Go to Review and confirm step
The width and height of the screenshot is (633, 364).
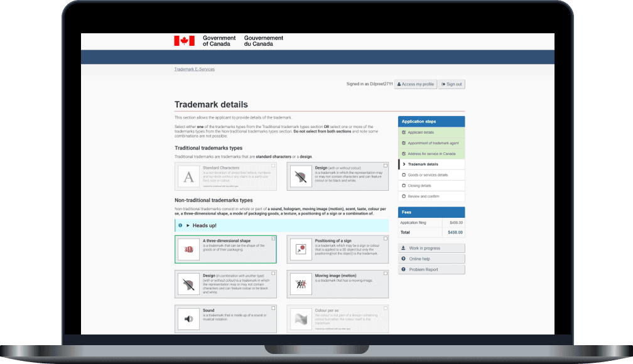point(431,196)
